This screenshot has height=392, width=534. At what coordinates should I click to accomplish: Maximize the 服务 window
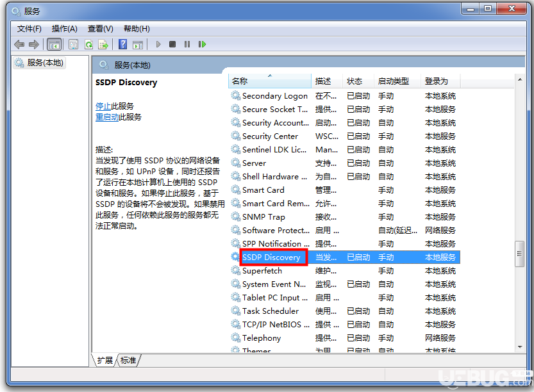click(488, 8)
